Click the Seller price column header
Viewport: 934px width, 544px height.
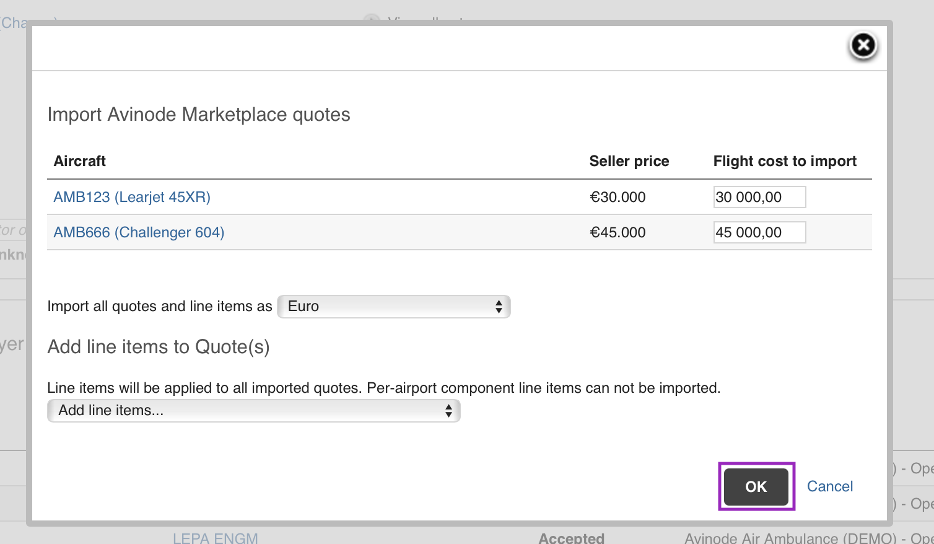click(x=629, y=161)
